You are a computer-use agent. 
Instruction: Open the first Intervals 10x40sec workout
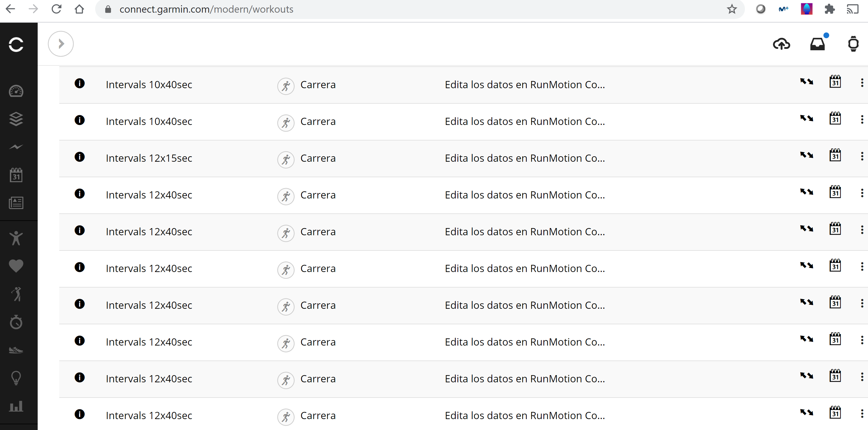[149, 85]
